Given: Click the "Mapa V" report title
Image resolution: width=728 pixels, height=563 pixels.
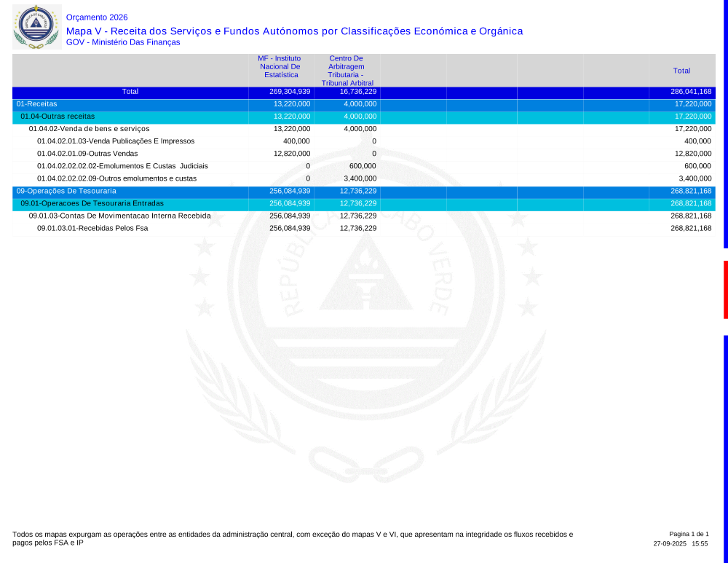Looking at the screenshot, I should click(294, 31).
